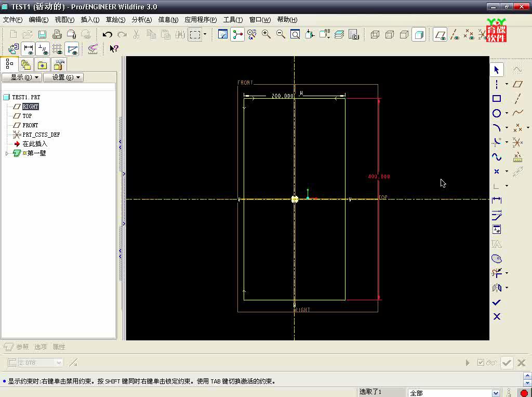
Task: Open the selection box tool dropdown arrow
Action: 205,34
